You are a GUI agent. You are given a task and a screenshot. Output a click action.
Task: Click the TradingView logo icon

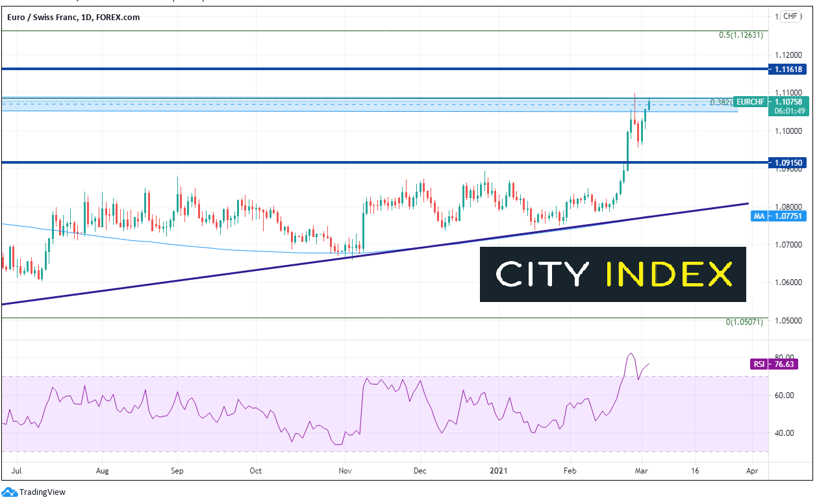[x=10, y=492]
